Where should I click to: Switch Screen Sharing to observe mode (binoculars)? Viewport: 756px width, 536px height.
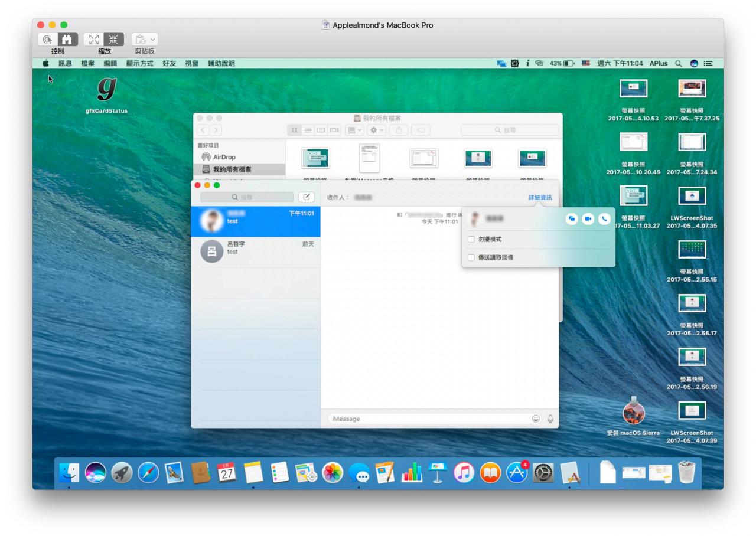click(67, 40)
